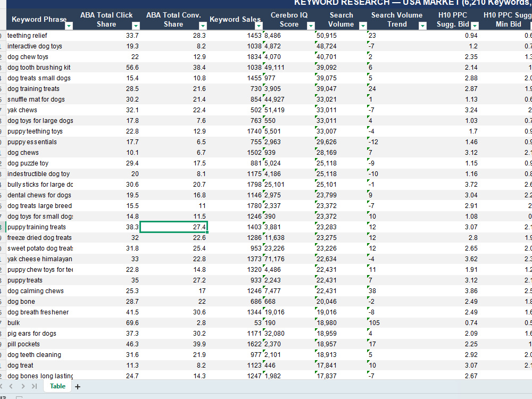Select the 'dog training treats' cell
532x399 pixels.
point(39,88)
